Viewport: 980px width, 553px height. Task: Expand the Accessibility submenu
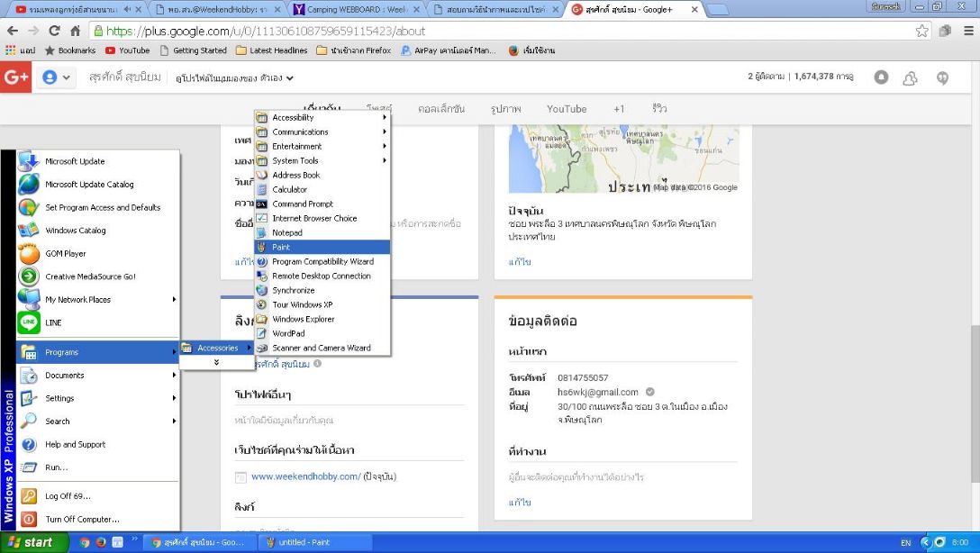pyautogui.click(x=293, y=117)
